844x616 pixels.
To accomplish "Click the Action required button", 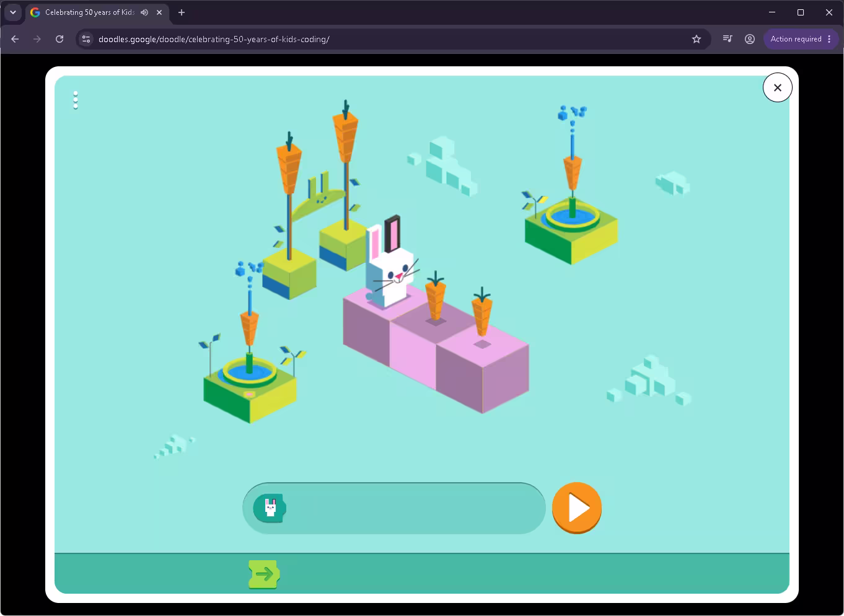I will (x=801, y=39).
